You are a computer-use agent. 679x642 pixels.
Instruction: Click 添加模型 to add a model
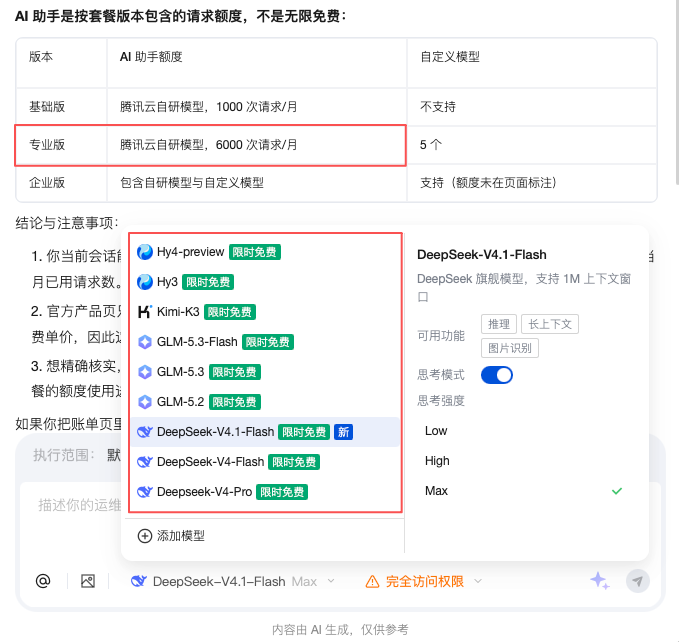[x=171, y=536]
